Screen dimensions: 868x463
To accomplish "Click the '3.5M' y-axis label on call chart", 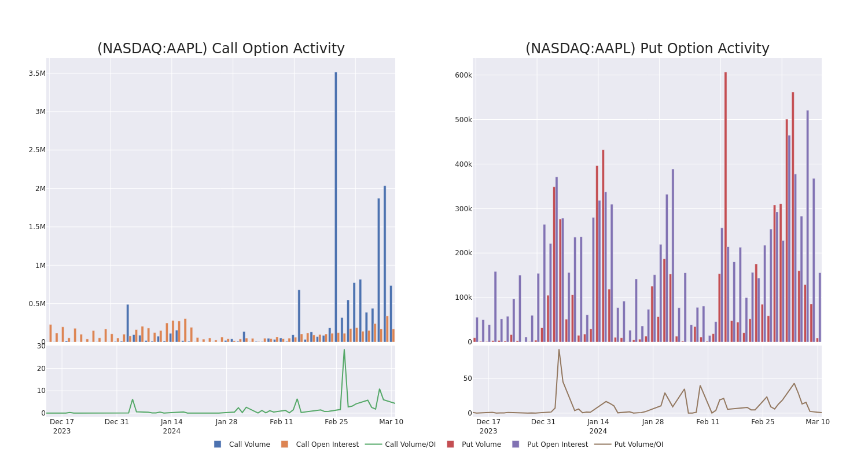I will point(37,74).
